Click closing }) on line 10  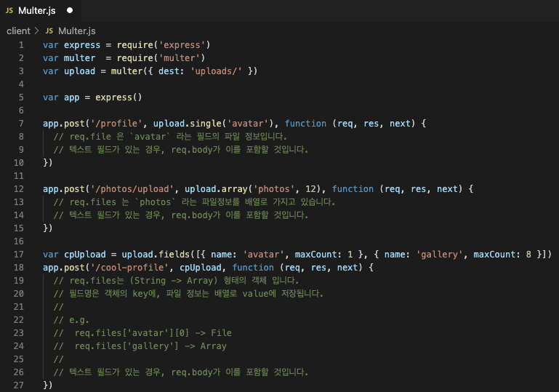tap(48, 163)
